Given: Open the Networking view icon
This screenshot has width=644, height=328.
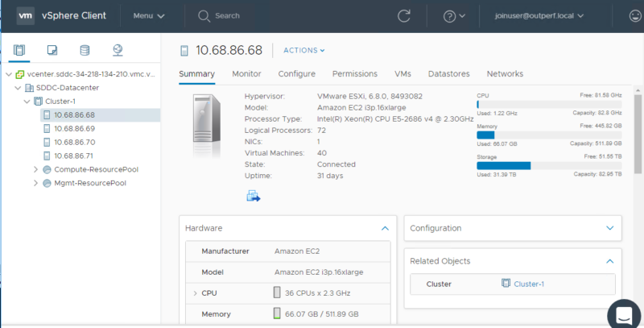Looking at the screenshot, I should point(118,50).
